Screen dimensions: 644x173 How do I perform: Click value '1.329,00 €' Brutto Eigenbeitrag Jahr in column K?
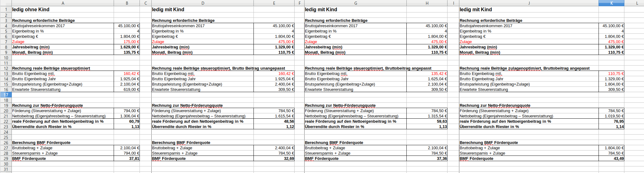click(x=614, y=79)
